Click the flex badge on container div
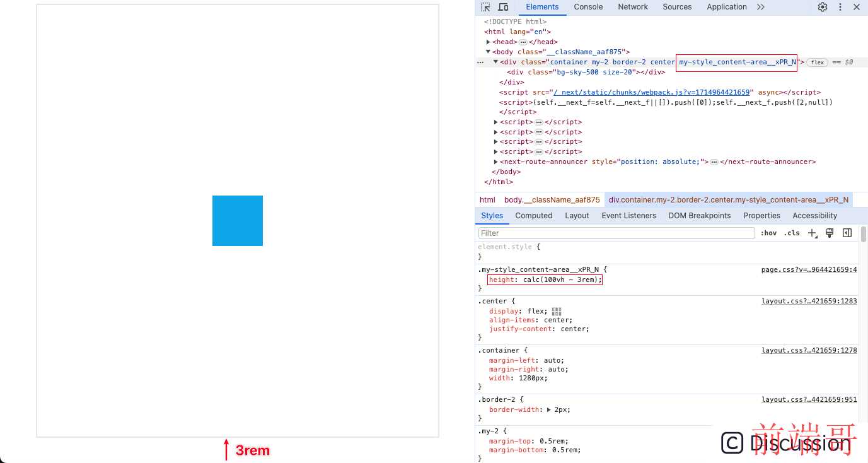This screenshot has width=868, height=463. (818, 62)
